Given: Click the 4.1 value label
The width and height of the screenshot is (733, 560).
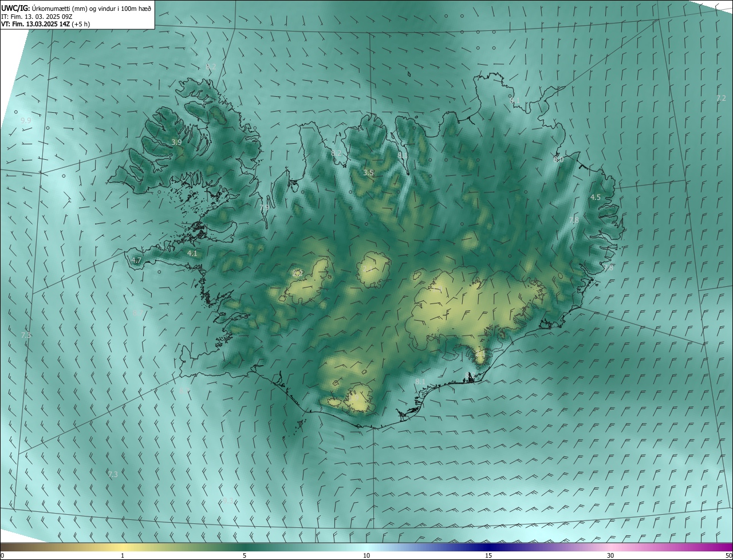Looking at the screenshot, I should click(192, 253).
